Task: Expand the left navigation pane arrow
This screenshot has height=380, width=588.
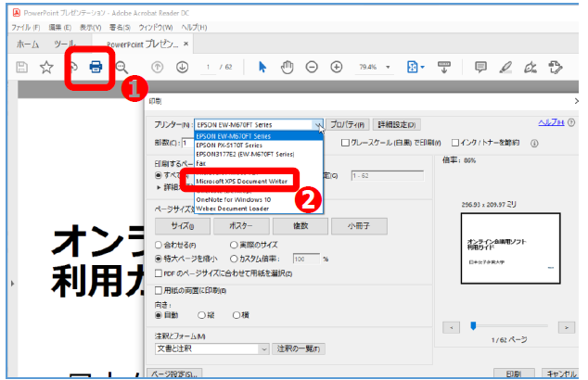Action: click(x=12, y=284)
